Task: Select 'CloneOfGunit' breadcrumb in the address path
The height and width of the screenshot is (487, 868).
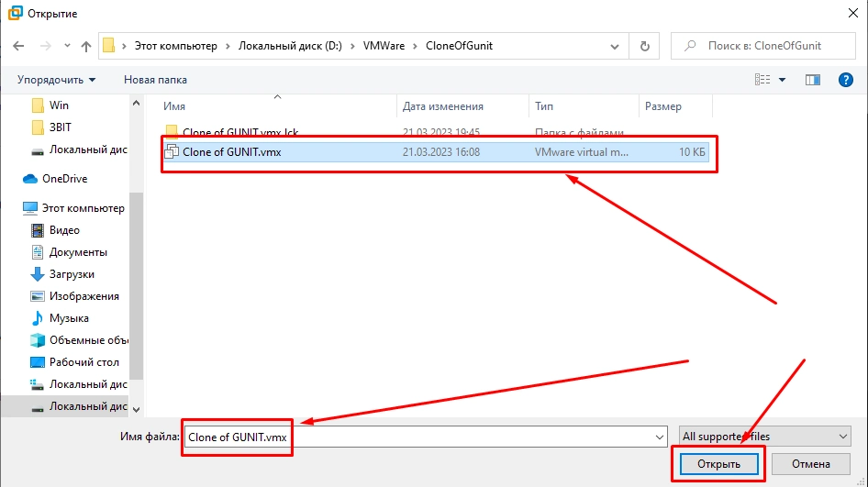Action: tap(459, 46)
